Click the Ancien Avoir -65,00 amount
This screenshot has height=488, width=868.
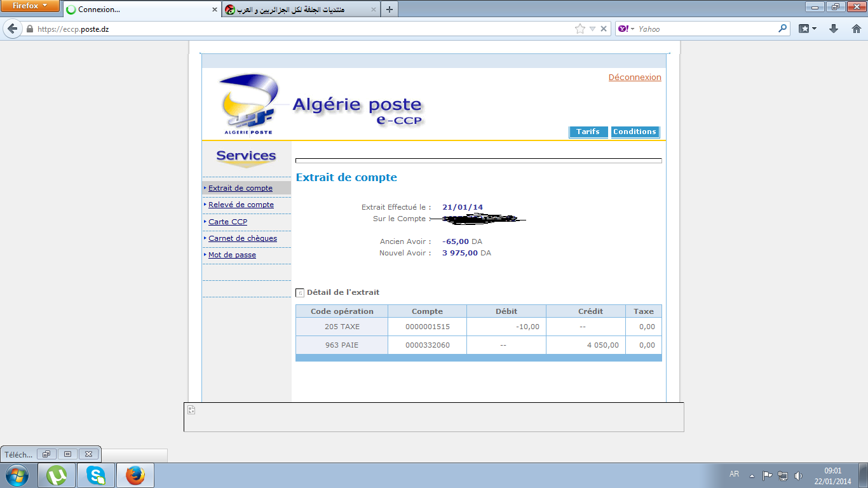456,241
